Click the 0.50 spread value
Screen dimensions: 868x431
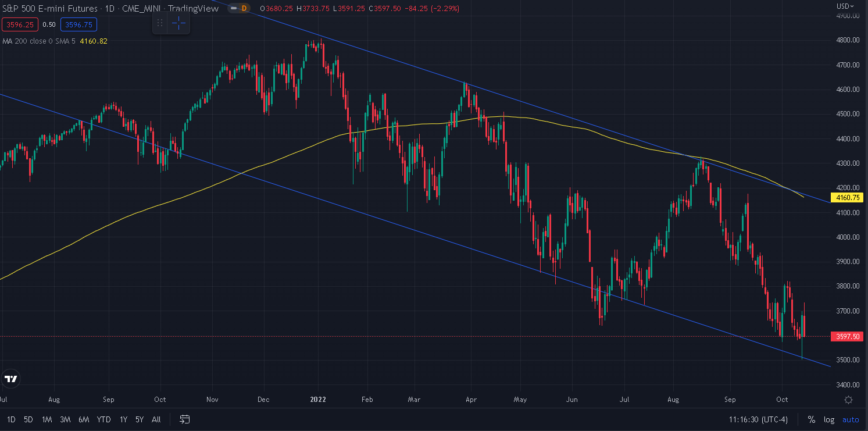tap(49, 24)
